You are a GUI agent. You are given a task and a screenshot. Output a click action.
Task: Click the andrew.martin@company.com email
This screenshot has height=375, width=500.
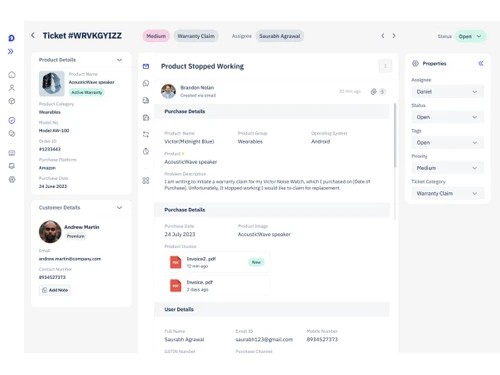(70, 259)
